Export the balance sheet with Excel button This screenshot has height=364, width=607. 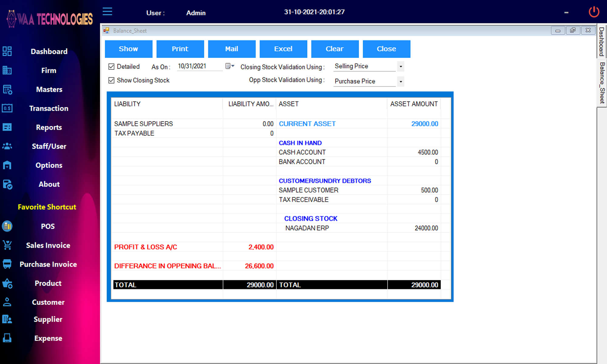[283, 49]
